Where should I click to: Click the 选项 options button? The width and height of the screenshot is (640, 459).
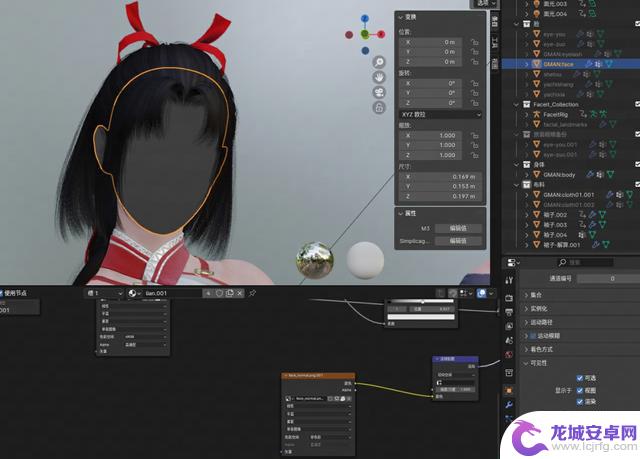485,3
